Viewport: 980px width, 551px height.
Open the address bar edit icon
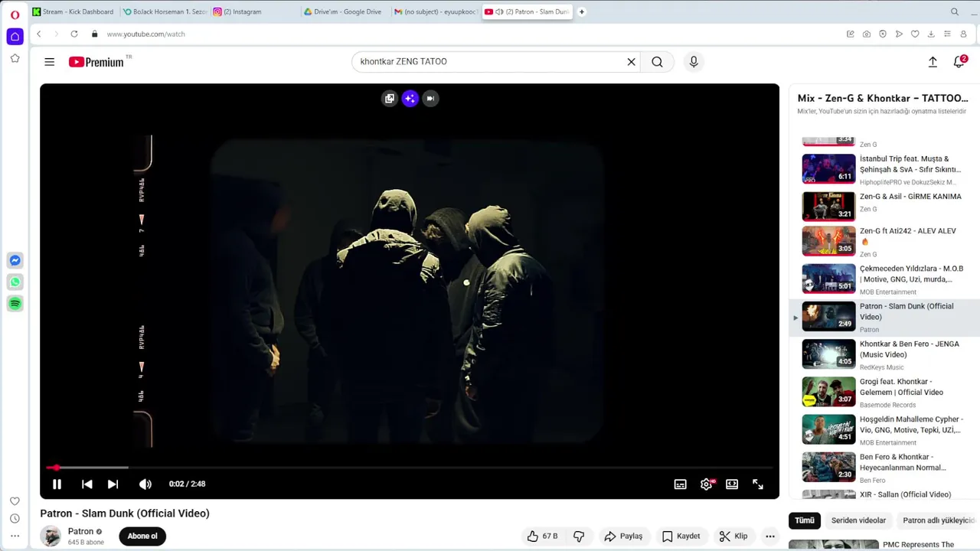[x=851, y=34]
